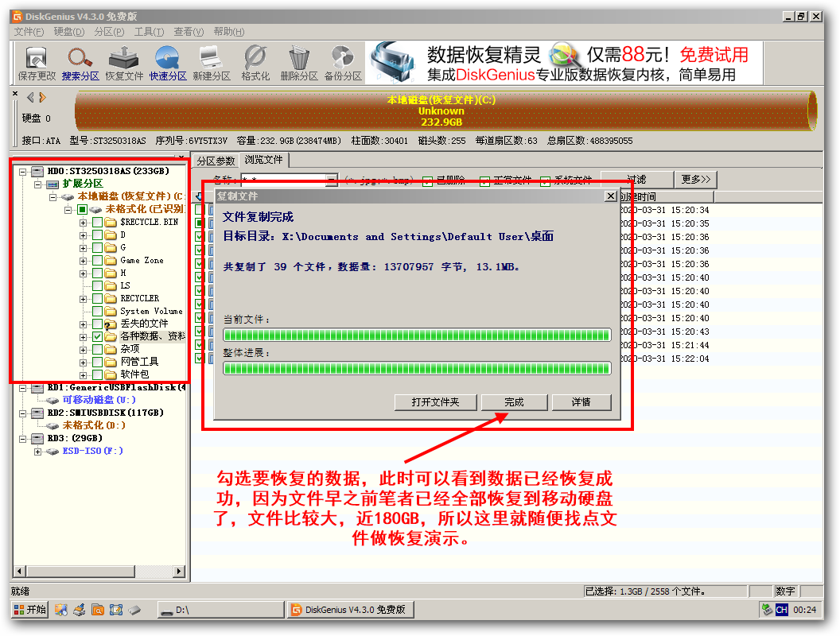Click the 整体进度 overall progress bar

coord(417,368)
